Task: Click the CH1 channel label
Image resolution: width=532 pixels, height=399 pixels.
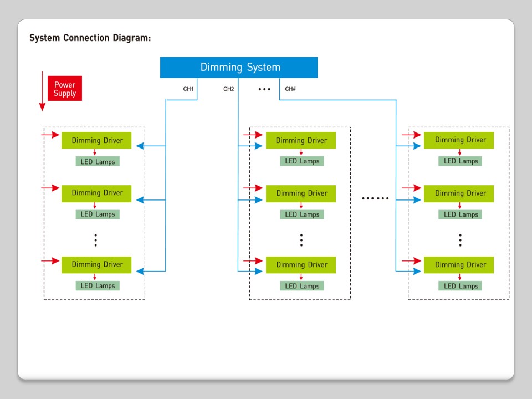Action: pyautogui.click(x=188, y=89)
